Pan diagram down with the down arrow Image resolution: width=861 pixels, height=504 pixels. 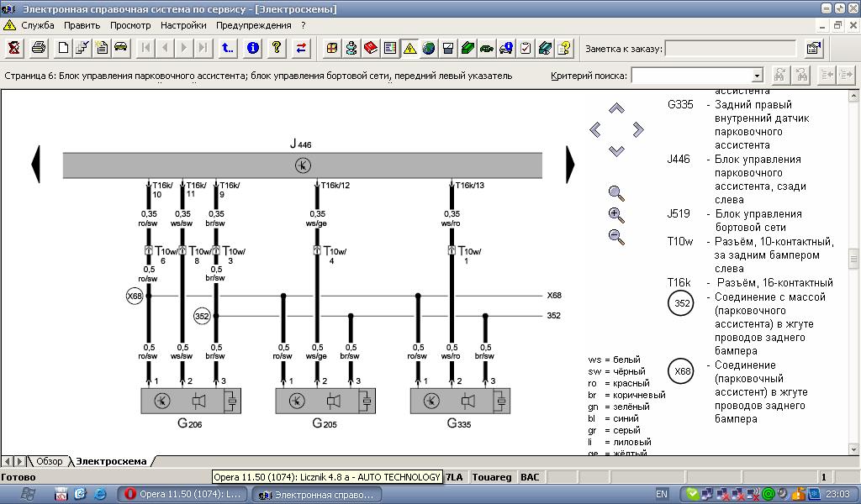click(x=616, y=151)
